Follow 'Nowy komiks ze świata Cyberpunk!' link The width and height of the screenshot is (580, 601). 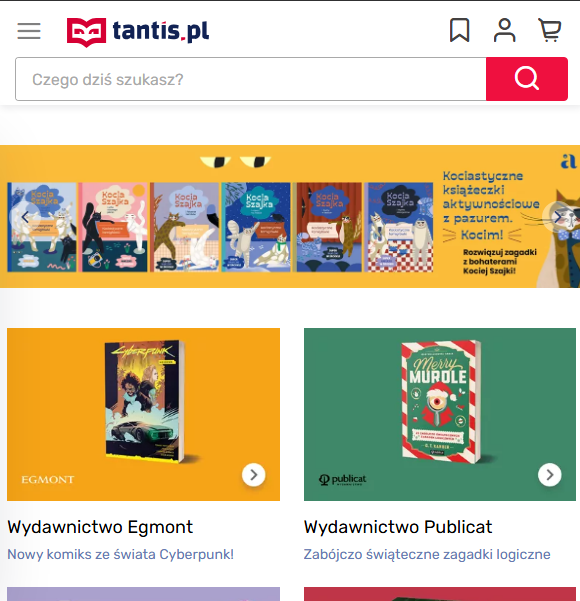120,554
